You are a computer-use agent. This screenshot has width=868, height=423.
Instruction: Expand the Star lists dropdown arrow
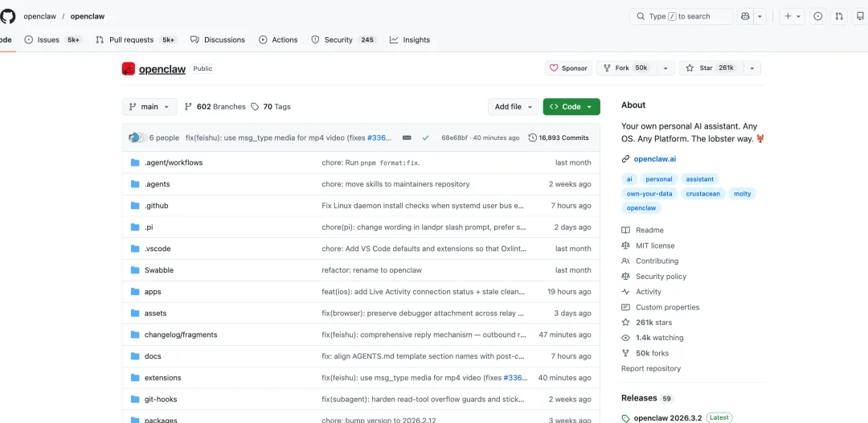click(x=751, y=68)
